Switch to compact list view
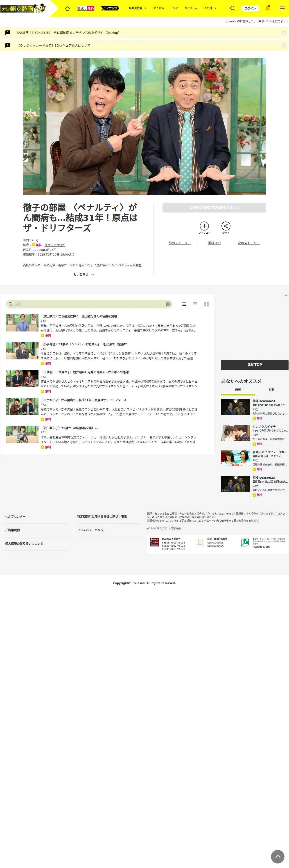The height and width of the screenshot is (868, 289). [x=195, y=304]
